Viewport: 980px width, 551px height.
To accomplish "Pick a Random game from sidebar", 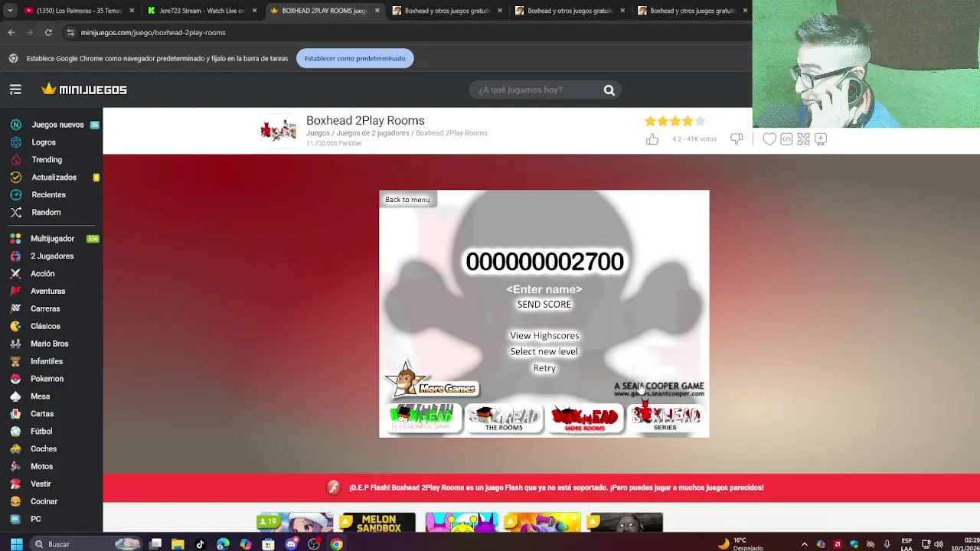I will [46, 213].
